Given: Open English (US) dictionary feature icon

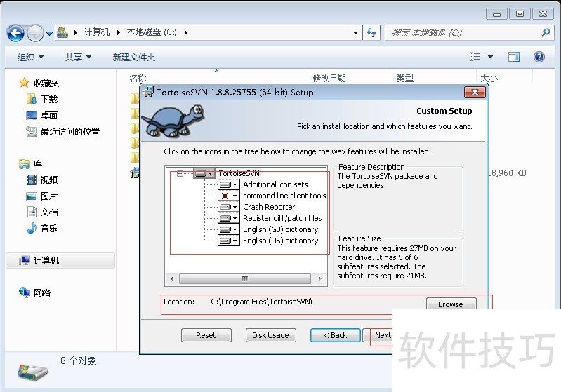Looking at the screenshot, I should [229, 241].
